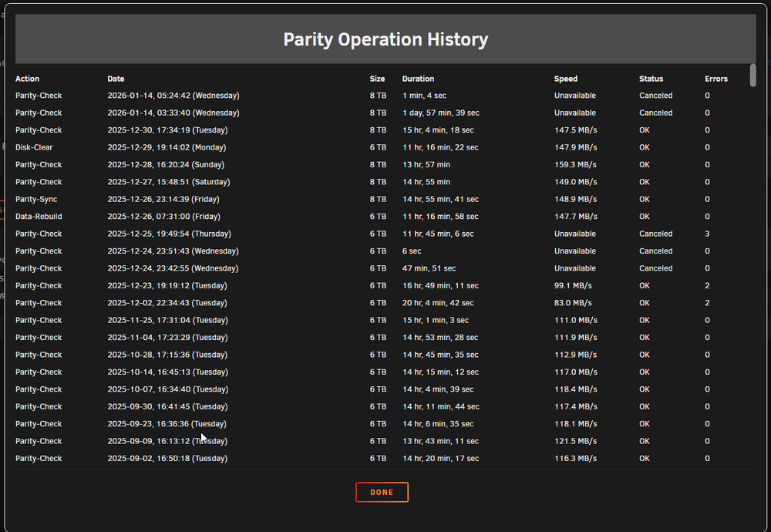771x532 pixels.
Task: Click date 2025-09-23, 16:36:36 (Tuesday)
Action: (x=167, y=424)
